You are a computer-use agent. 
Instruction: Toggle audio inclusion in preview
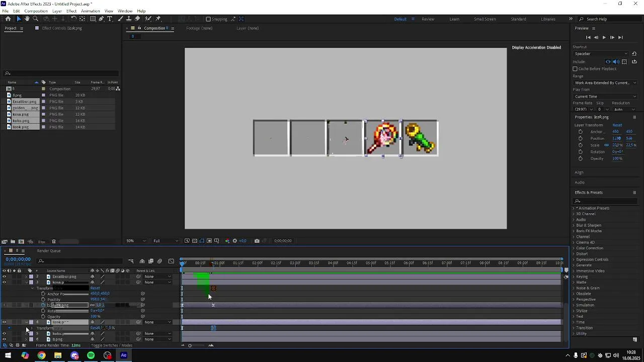616,62
